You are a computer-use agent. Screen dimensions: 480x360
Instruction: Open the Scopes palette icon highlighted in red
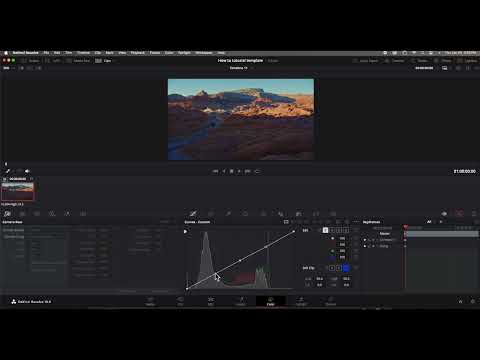tap(460, 214)
